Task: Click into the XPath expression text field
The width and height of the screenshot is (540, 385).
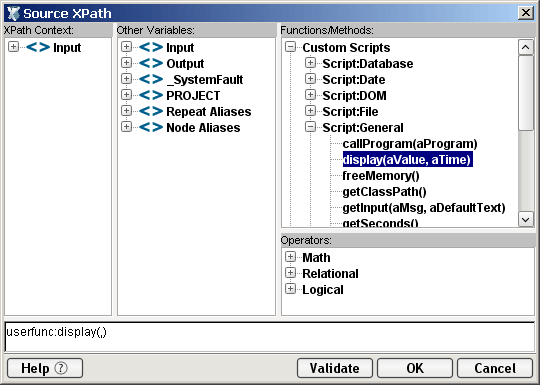Action: [270, 337]
